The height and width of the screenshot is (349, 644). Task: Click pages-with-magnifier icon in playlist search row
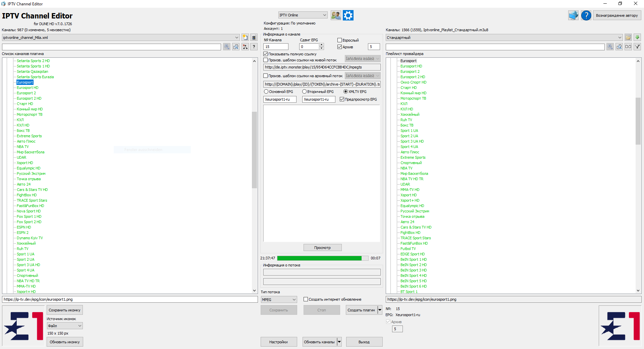coord(619,47)
